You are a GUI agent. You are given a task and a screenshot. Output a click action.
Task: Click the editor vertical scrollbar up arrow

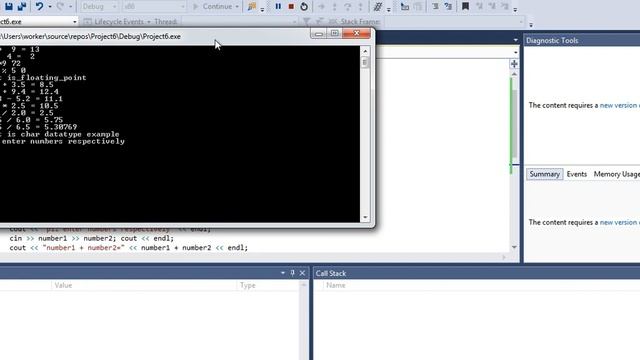[514, 74]
